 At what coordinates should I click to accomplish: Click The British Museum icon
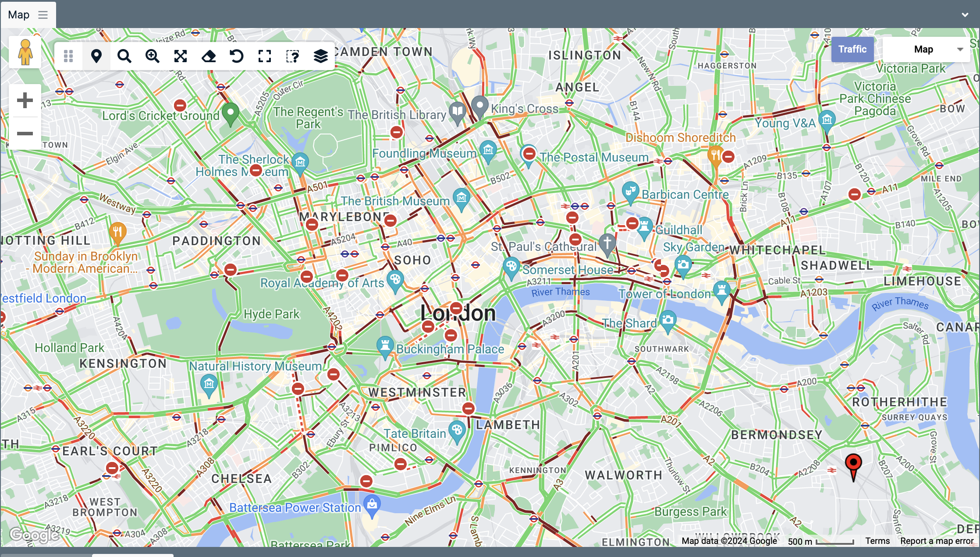[x=462, y=200]
